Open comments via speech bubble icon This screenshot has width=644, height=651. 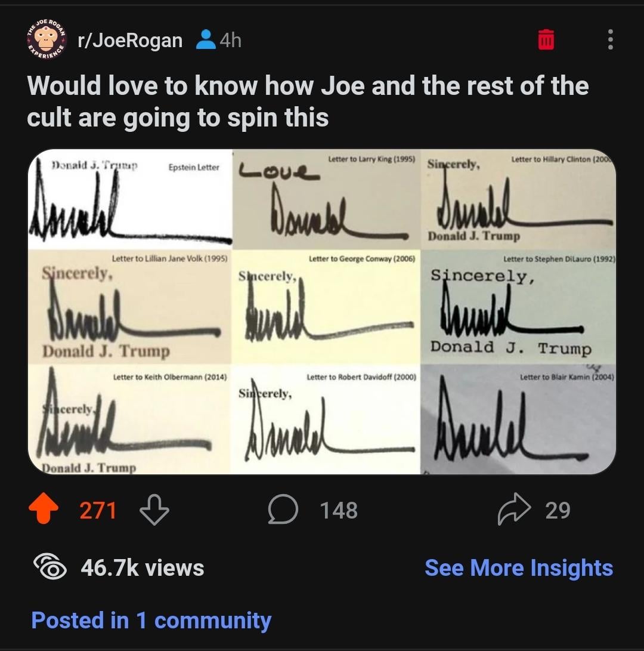(x=283, y=509)
